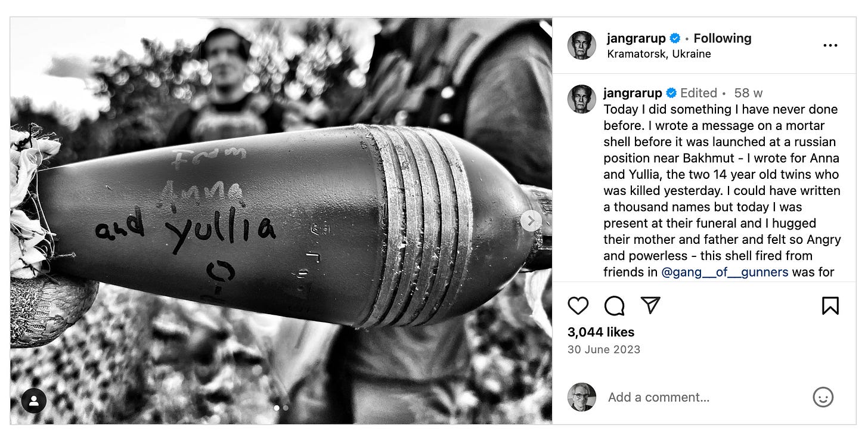868x437 pixels.
Task: Like the post with the heart icon
Action: pos(578,306)
